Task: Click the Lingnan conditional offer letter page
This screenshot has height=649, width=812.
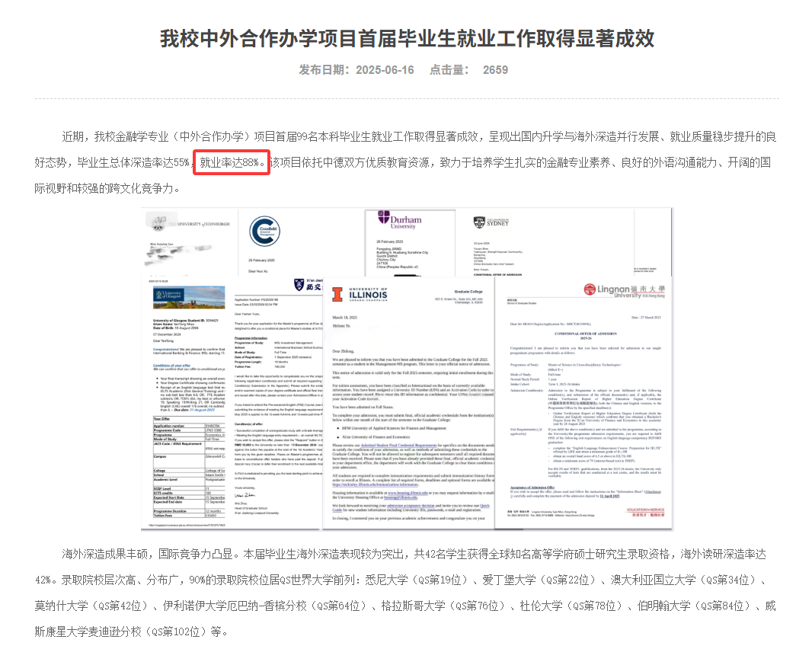Action: click(584, 404)
